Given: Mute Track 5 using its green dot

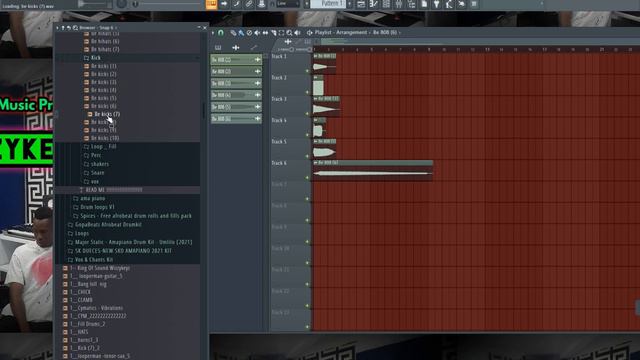Looking at the screenshot, I should click(x=307, y=156).
